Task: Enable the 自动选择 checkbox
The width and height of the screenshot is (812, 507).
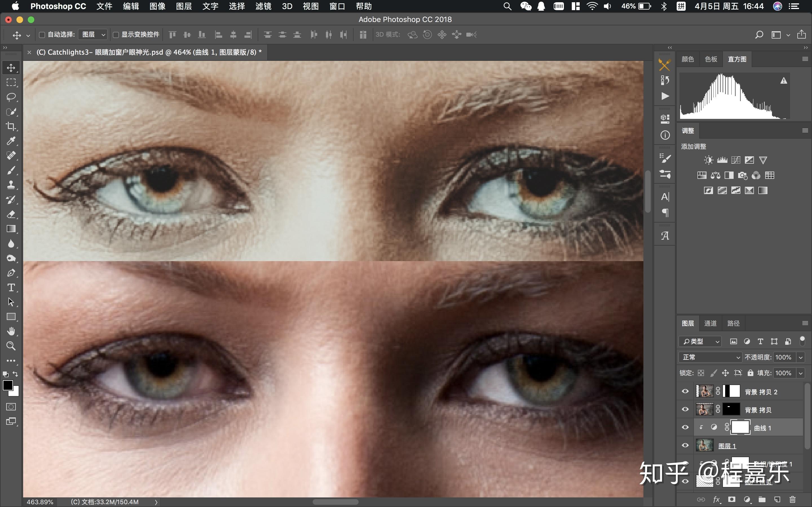Action: [42, 35]
